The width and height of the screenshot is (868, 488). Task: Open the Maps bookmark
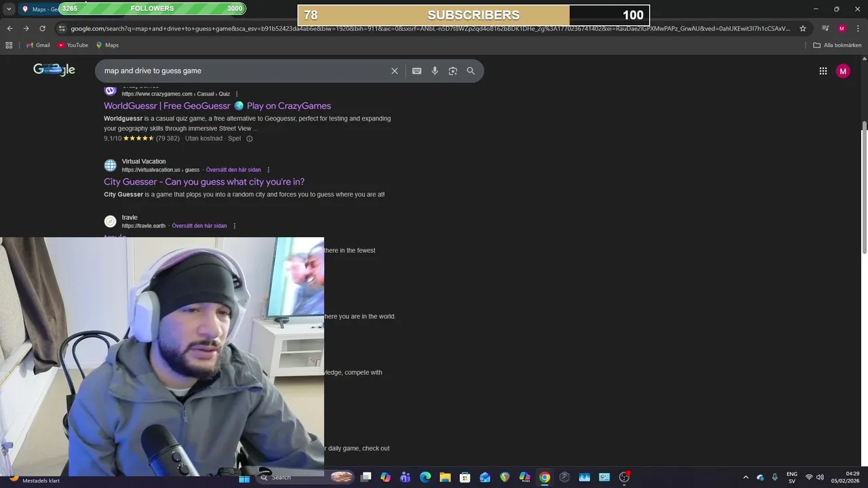[107, 45]
